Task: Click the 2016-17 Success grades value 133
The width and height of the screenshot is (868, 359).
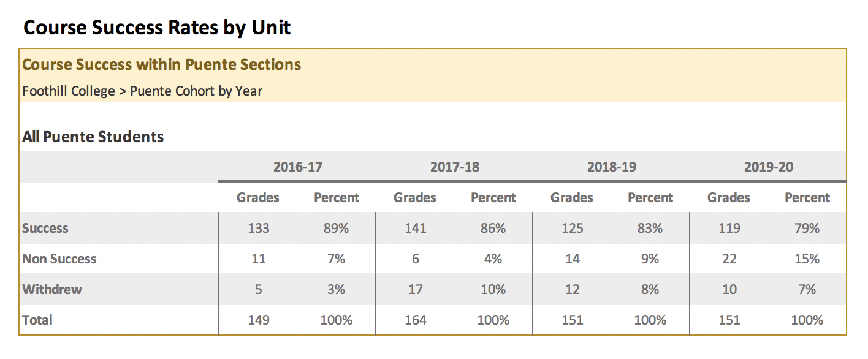Action: point(259,228)
